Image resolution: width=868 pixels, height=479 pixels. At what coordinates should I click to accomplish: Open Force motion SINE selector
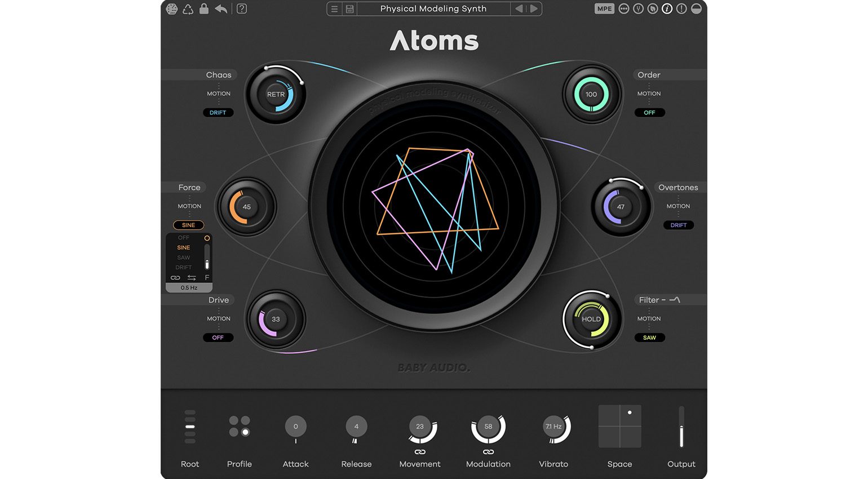188,225
